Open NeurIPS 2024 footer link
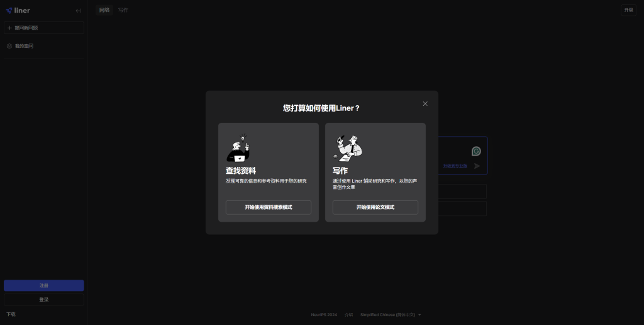The height and width of the screenshot is (325, 644). point(324,315)
